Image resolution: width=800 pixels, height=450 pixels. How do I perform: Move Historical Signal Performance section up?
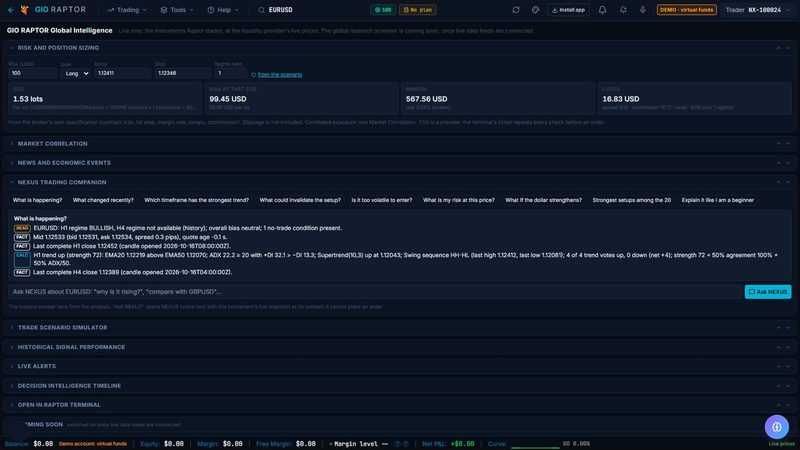779,347
